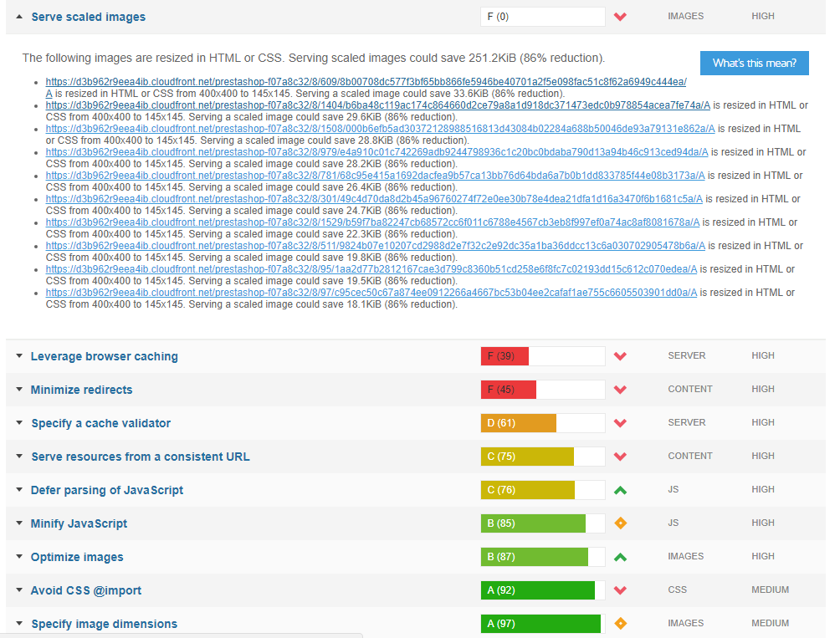The height and width of the screenshot is (638, 840).
Task: Open the cloudfront image link containing /8/609/
Action: point(366,82)
